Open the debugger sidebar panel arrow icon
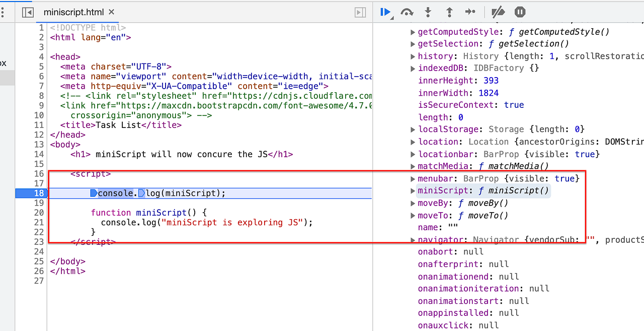The height and width of the screenshot is (331, 644). (360, 12)
